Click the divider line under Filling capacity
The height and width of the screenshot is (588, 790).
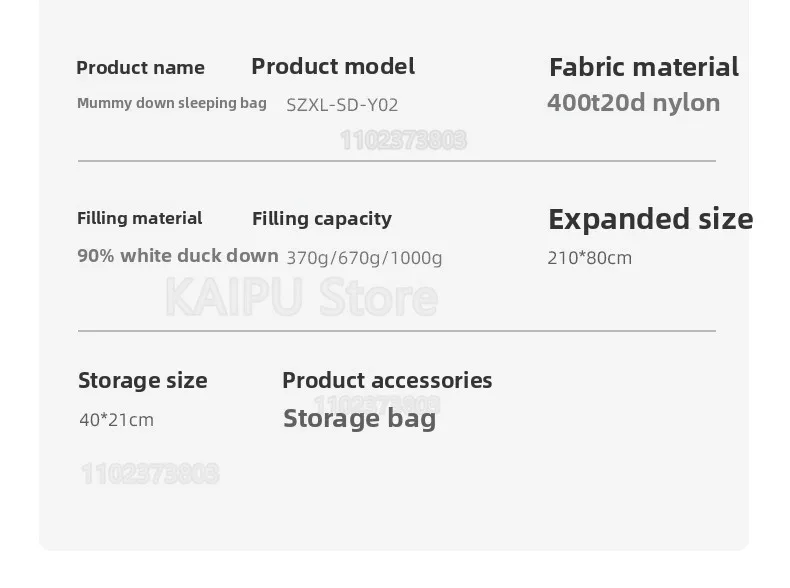coord(397,331)
